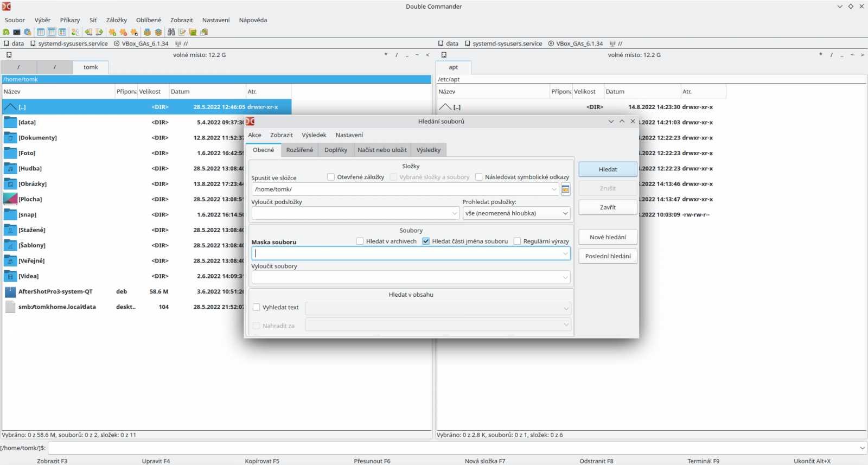The width and height of the screenshot is (868, 465).
Task: Click the left-pointing green arrow toolbar icon
Action: pos(88,32)
